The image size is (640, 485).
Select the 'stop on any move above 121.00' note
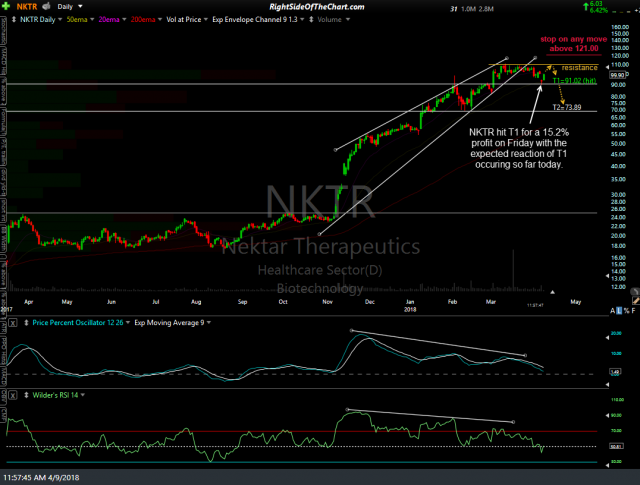[x=574, y=44]
